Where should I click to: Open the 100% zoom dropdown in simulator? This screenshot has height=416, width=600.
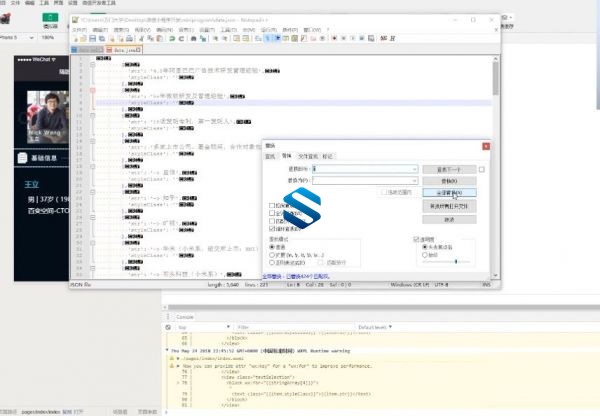pos(48,38)
